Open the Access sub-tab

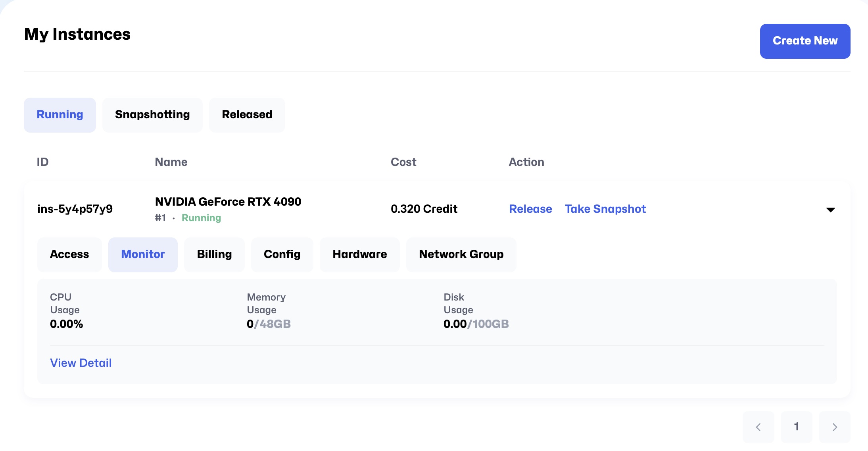[x=69, y=254]
